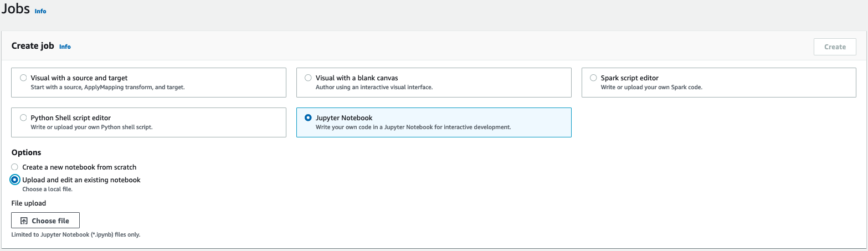Click 'Start with a source, ApplyMapping transform' description
Image resolution: width=868 pixels, height=251 pixels.
pyautogui.click(x=107, y=87)
